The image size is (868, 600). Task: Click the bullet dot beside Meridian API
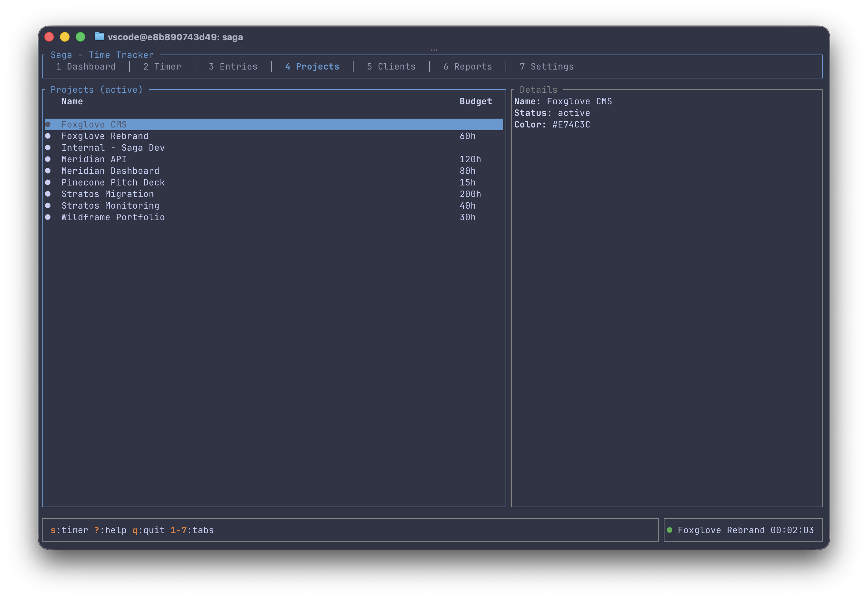tap(48, 159)
